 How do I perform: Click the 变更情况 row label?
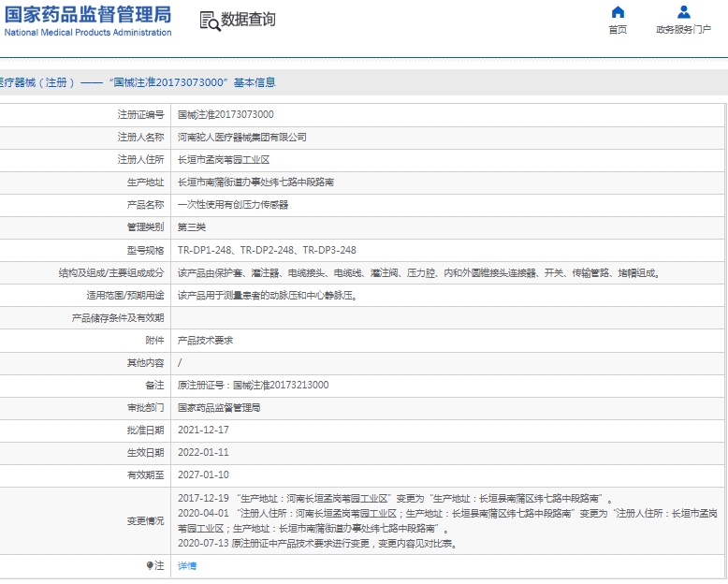tap(145, 521)
